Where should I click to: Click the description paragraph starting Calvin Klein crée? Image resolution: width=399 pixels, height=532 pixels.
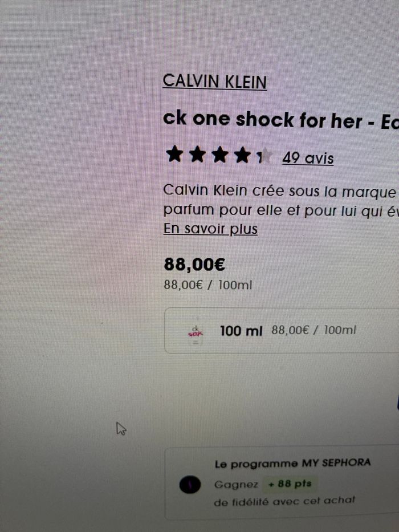point(281,201)
